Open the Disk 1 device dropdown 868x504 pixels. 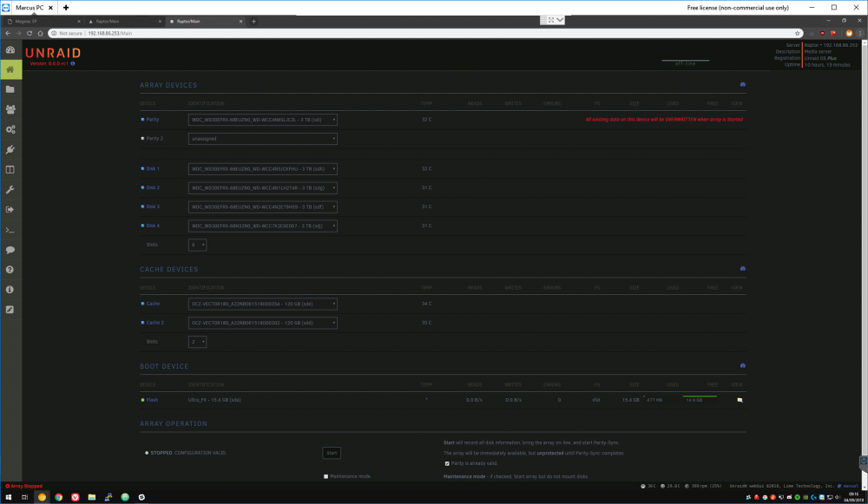[x=263, y=169]
